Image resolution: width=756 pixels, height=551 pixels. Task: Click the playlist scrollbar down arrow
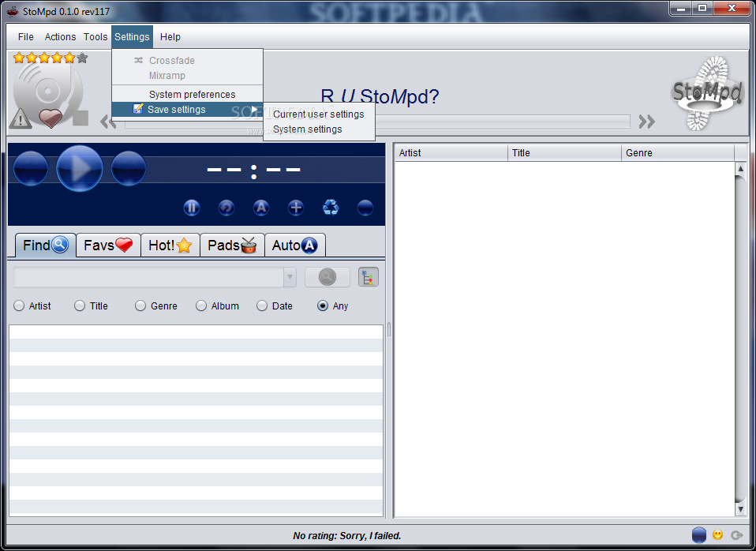click(x=740, y=509)
